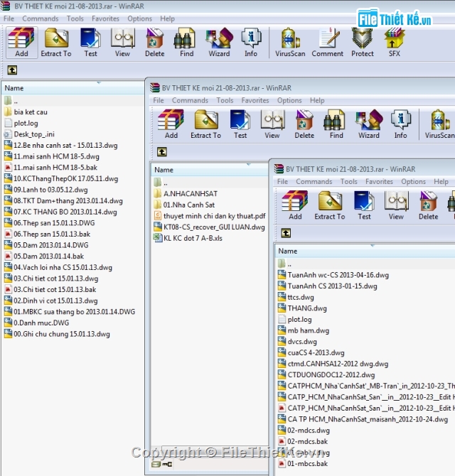455x476 pixels.
Task: Open Tools menu in middle window
Action: pos(225,100)
